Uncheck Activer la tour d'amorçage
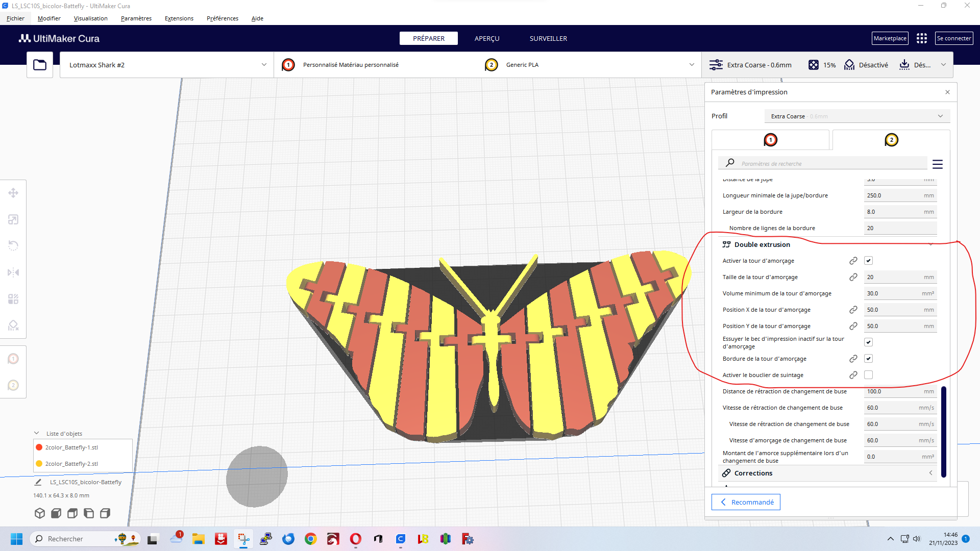Image resolution: width=980 pixels, height=551 pixels. click(868, 261)
